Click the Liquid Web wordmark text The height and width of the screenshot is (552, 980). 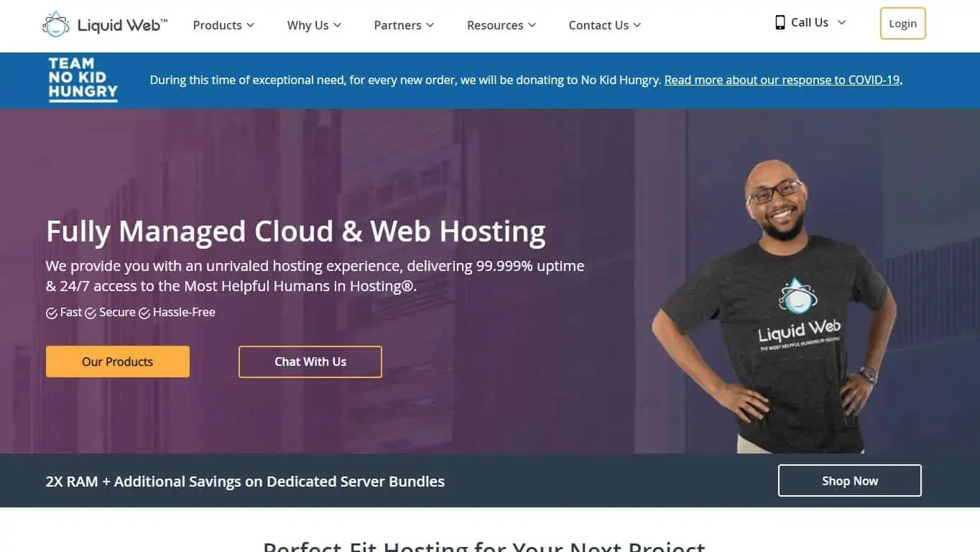pyautogui.click(x=122, y=25)
